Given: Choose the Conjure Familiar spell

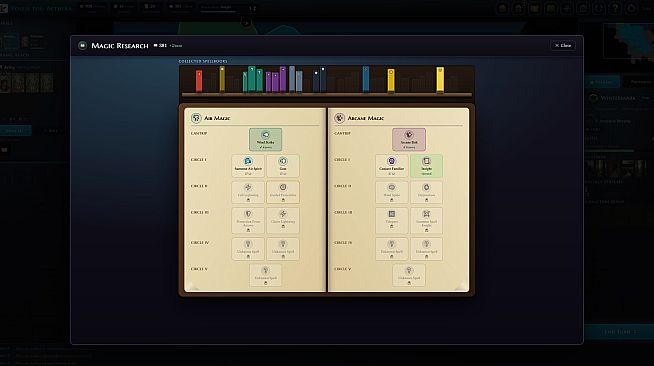Looking at the screenshot, I should click(391, 166).
